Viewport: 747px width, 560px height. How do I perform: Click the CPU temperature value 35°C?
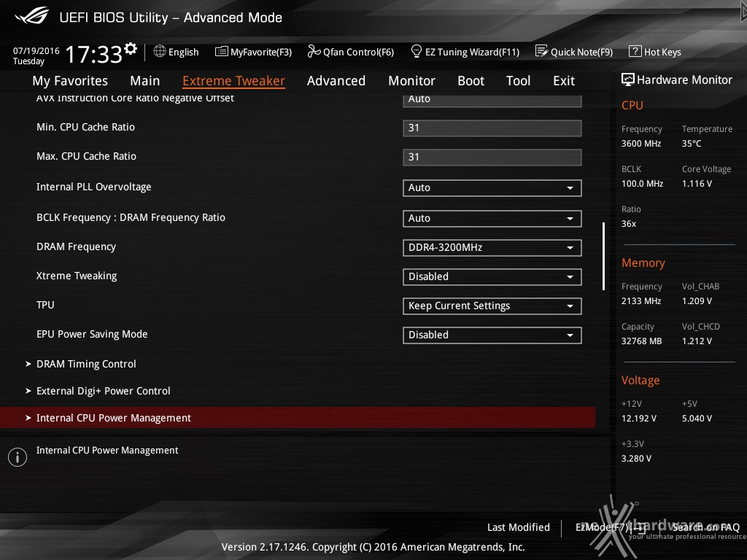tap(692, 144)
